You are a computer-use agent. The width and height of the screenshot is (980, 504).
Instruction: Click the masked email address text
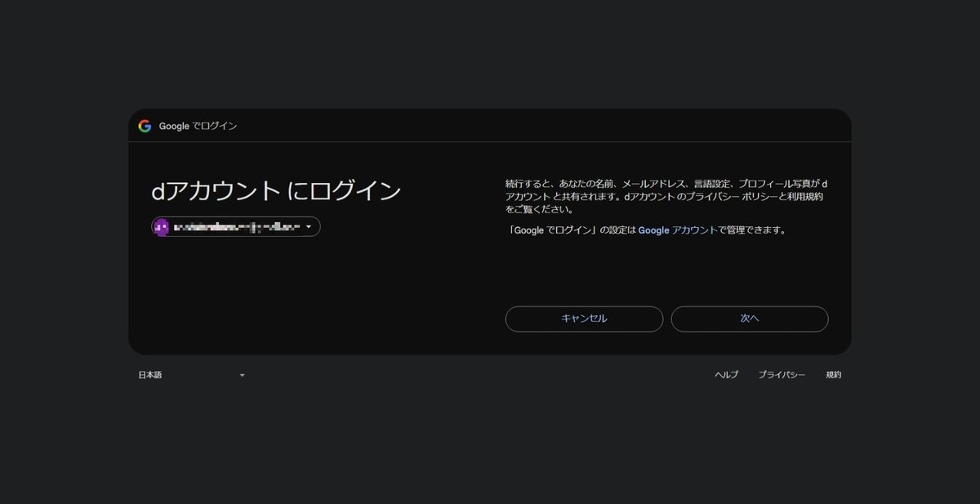click(x=237, y=226)
